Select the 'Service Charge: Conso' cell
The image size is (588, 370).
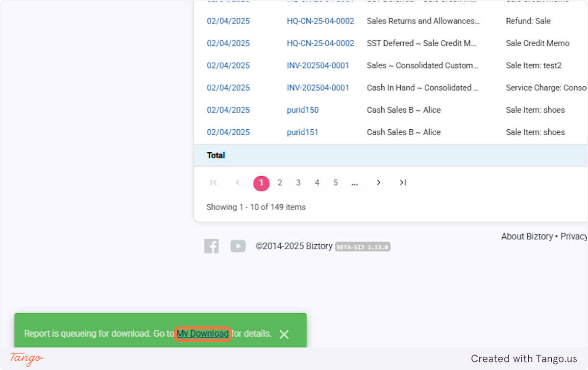(x=547, y=88)
